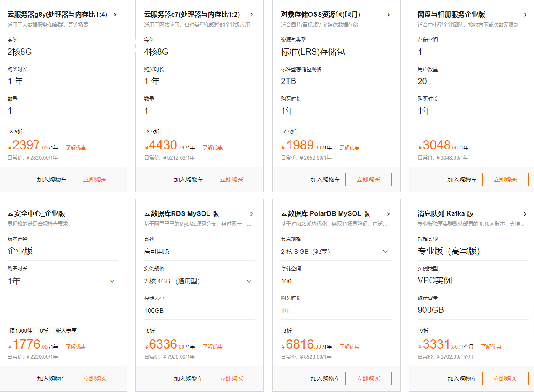Expand 实例规格 2核4GB dropdown in RDS card
Viewport: 534px width, 392px height.
(199, 281)
